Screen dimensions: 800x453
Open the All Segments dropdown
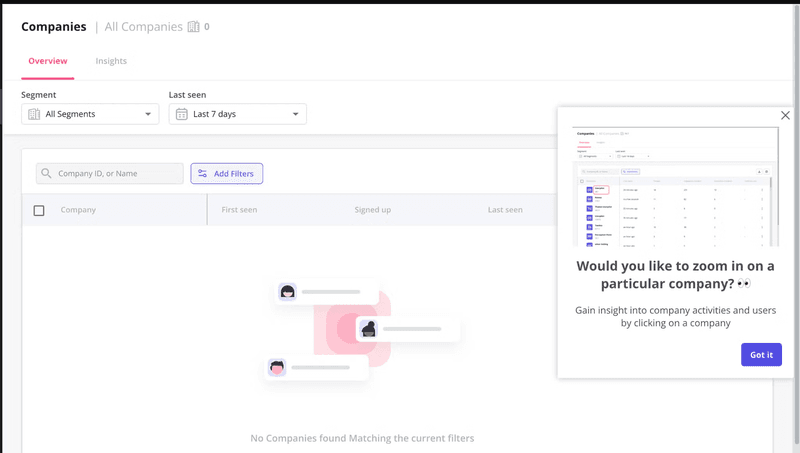click(90, 114)
